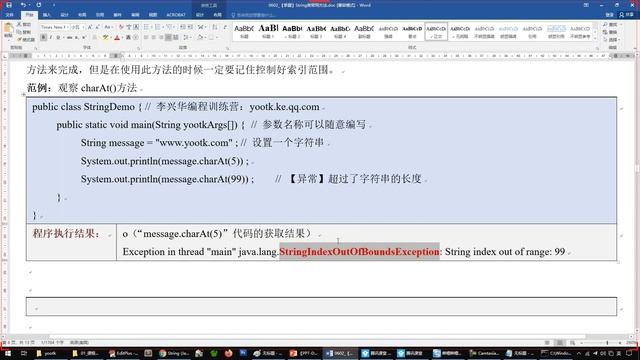The image size is (640, 360).
Task: Open the font size dropdown
Action: (x=83, y=27)
